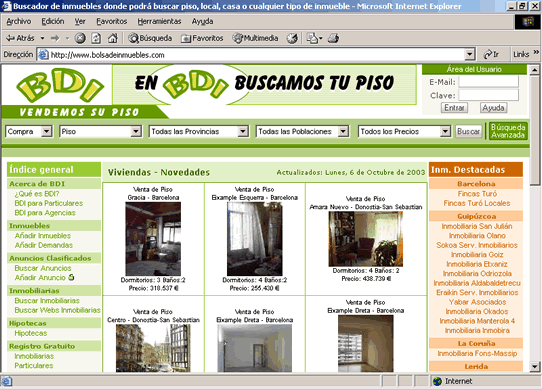
Task: Open the address bar history dropdown arrow
Action: tap(469, 54)
